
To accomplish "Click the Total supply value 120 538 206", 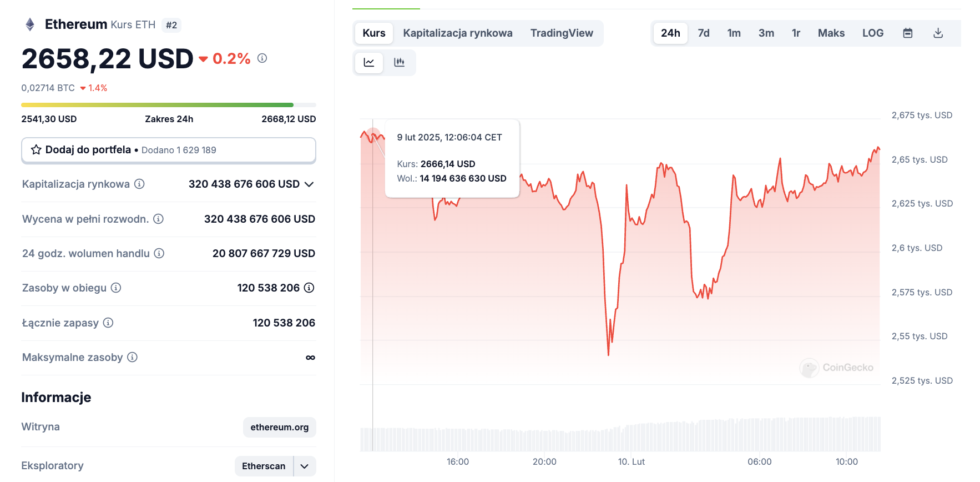I will tap(284, 323).
